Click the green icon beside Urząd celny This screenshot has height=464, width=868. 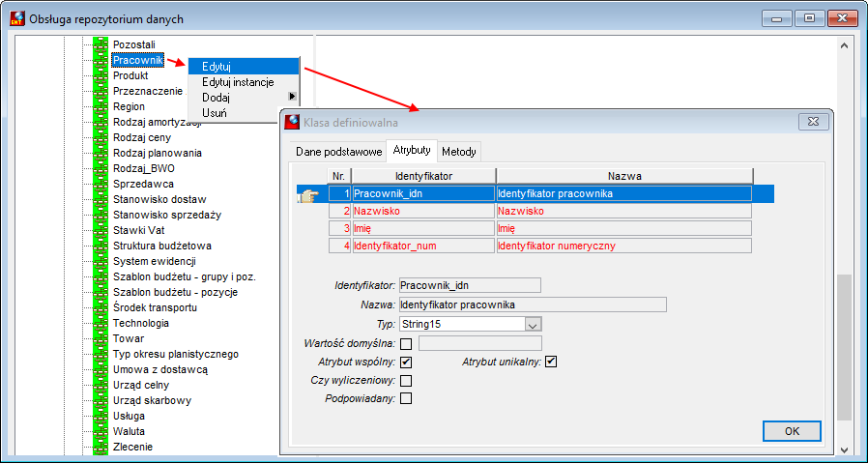coord(100,386)
